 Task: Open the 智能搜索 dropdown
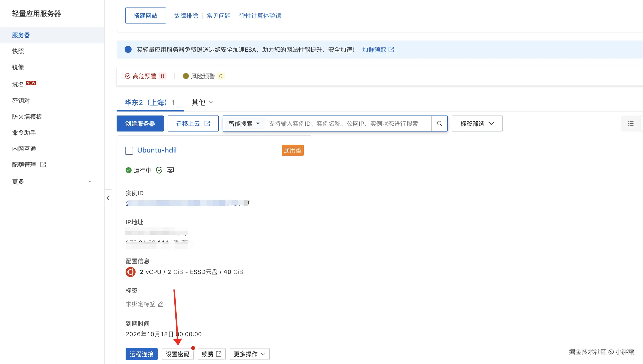tap(244, 123)
